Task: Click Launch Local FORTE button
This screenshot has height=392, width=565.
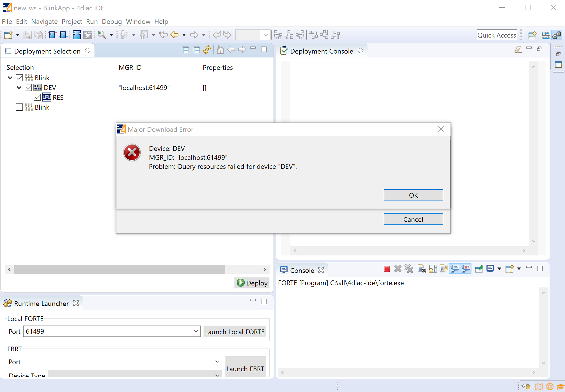Action: (x=235, y=332)
